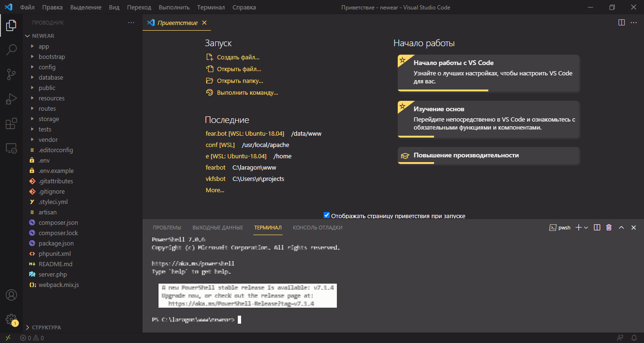
Task: Switch to the ПРОБЛЕМЫ tab
Action: 166,227
